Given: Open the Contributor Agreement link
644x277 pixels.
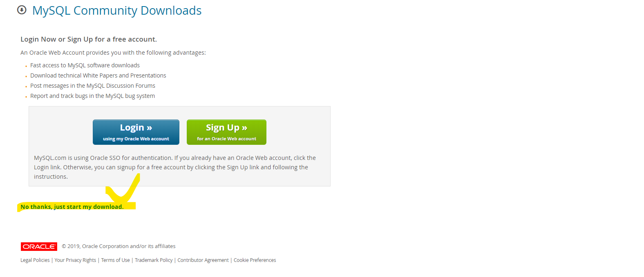Looking at the screenshot, I should tap(203, 260).
